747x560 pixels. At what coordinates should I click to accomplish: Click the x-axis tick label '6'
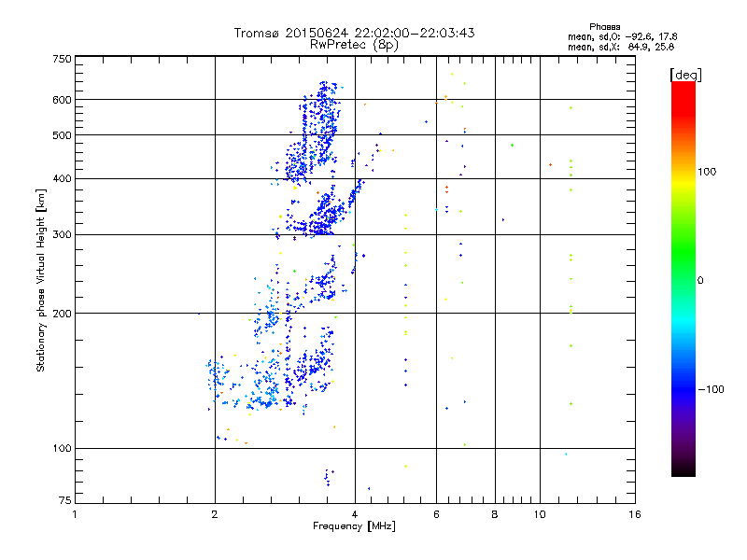pos(436,514)
